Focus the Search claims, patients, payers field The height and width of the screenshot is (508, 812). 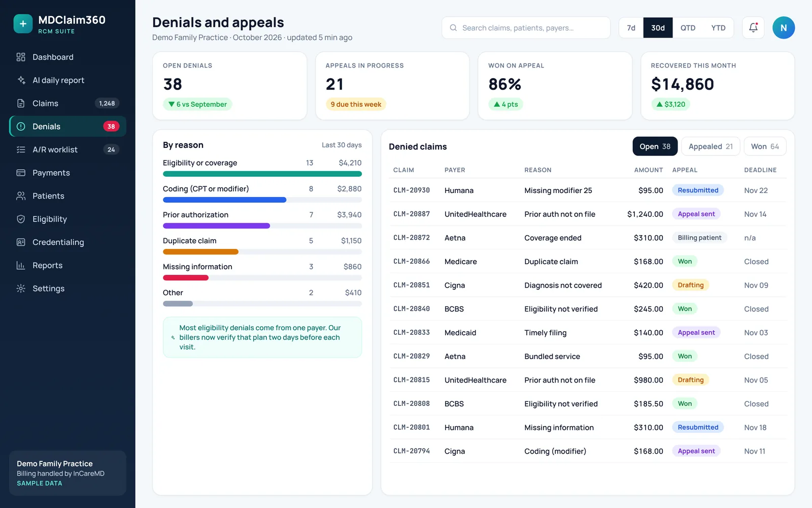click(x=526, y=27)
